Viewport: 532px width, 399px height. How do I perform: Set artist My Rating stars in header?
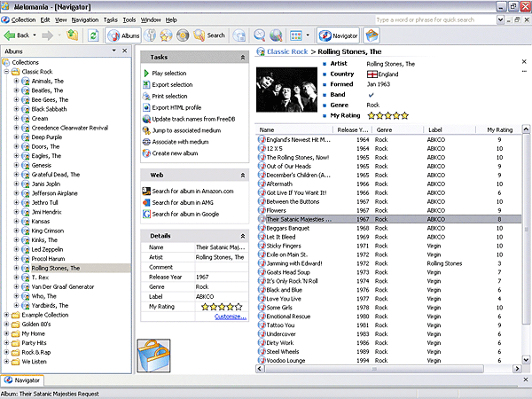(x=388, y=115)
